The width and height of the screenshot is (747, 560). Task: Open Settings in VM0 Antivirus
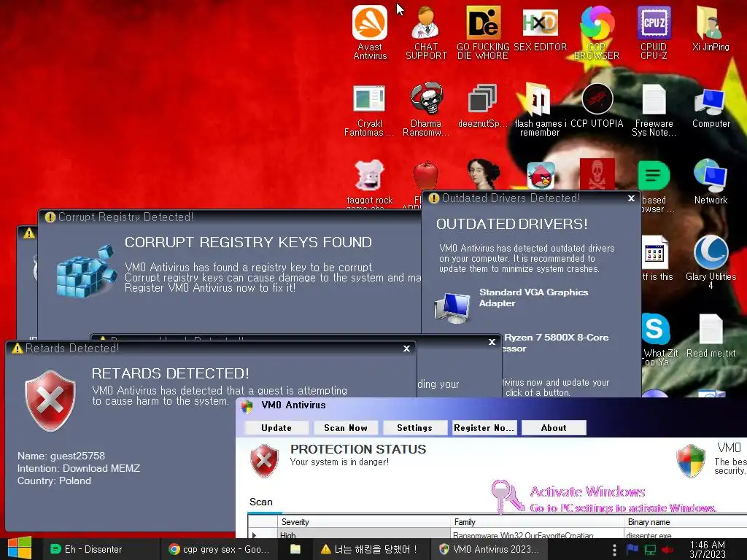pyautogui.click(x=415, y=427)
